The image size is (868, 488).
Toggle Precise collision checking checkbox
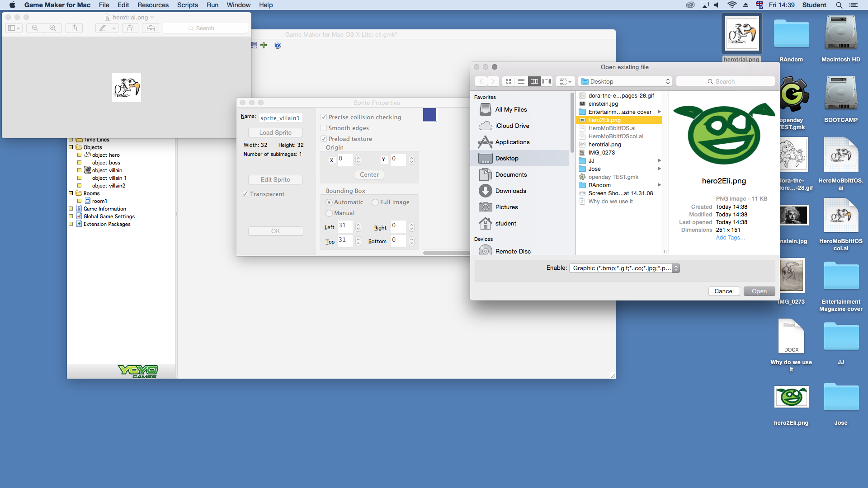click(x=324, y=117)
